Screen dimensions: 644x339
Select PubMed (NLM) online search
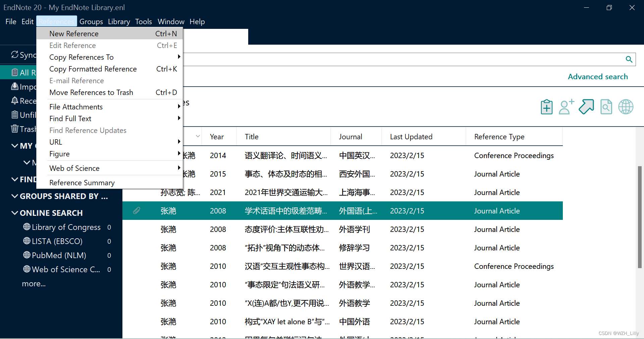pyautogui.click(x=59, y=255)
